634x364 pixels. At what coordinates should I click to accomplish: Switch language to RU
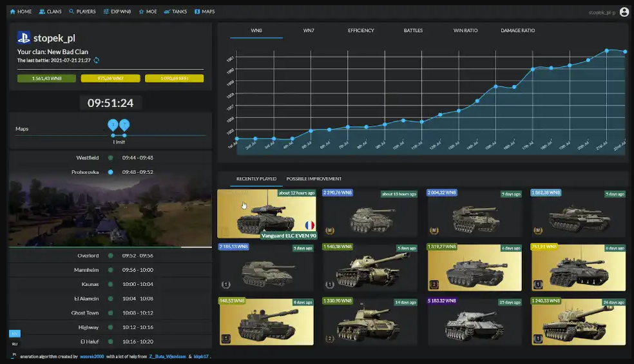[x=15, y=344]
